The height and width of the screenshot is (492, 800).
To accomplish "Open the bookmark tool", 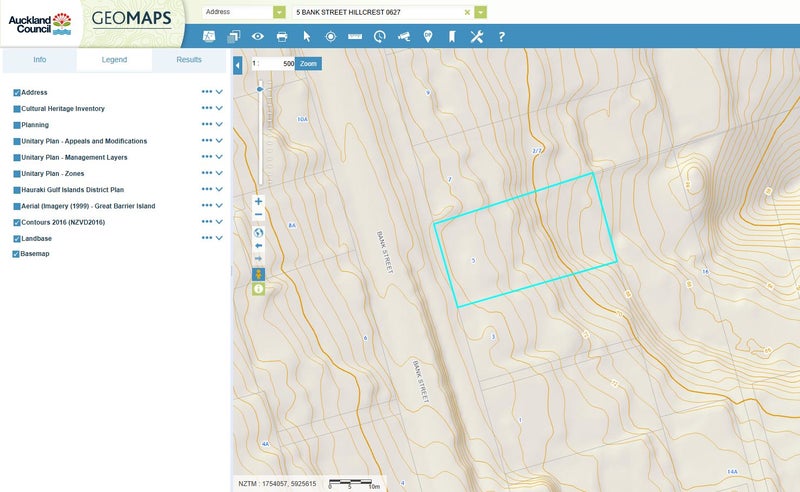I will pos(452,37).
